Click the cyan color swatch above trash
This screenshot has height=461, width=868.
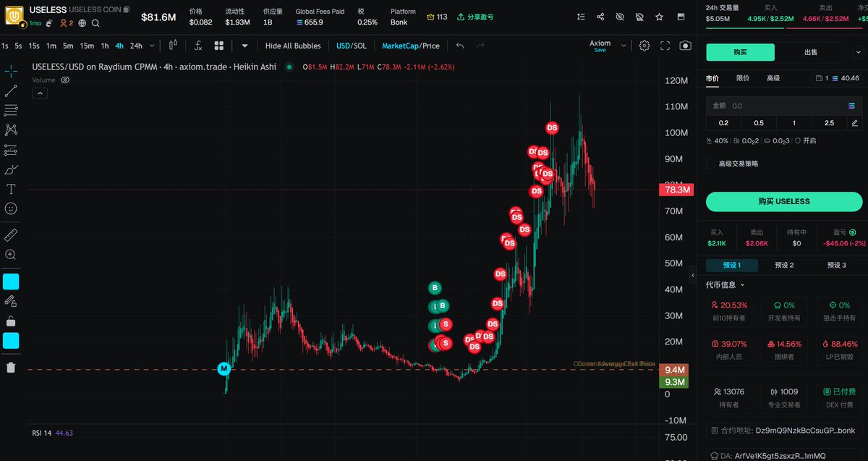tap(11, 340)
